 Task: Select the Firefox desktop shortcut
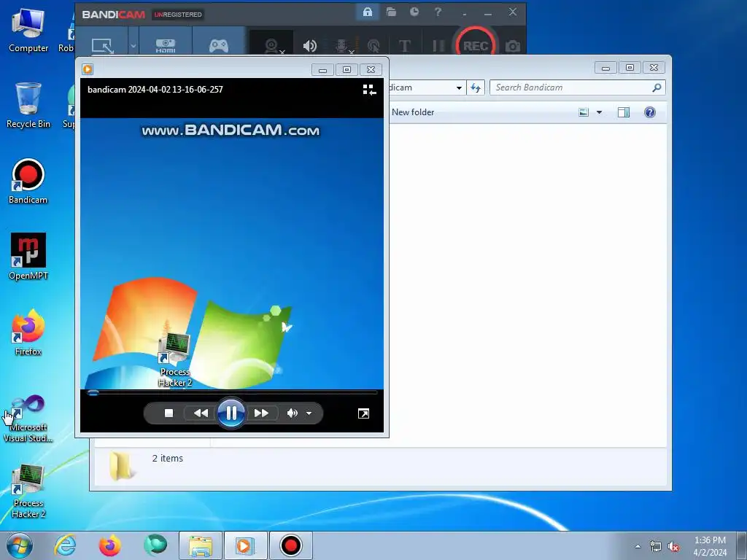tap(28, 332)
